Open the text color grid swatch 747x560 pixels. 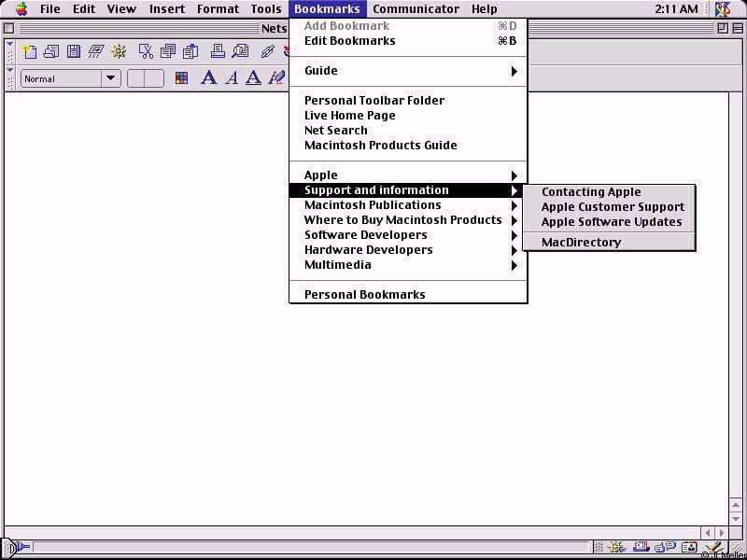181,78
